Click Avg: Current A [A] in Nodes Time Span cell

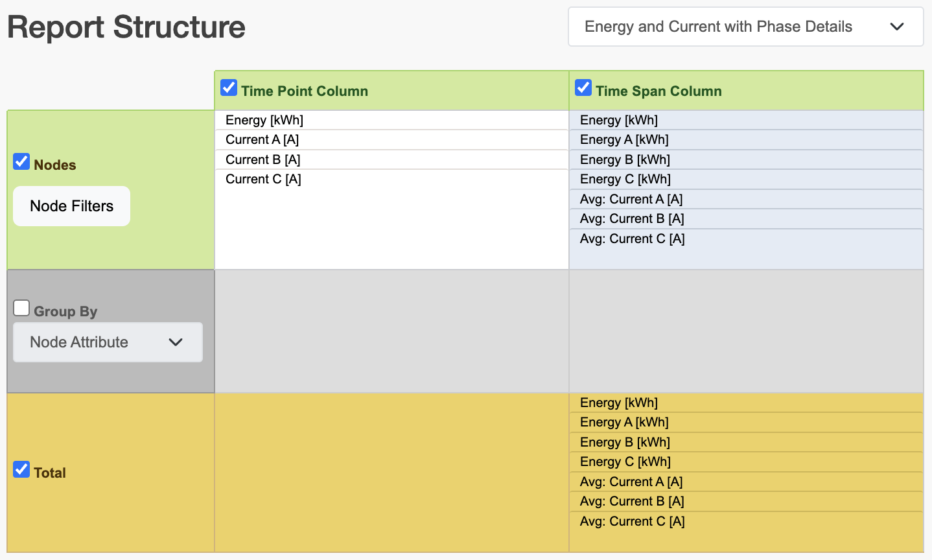[631, 199]
